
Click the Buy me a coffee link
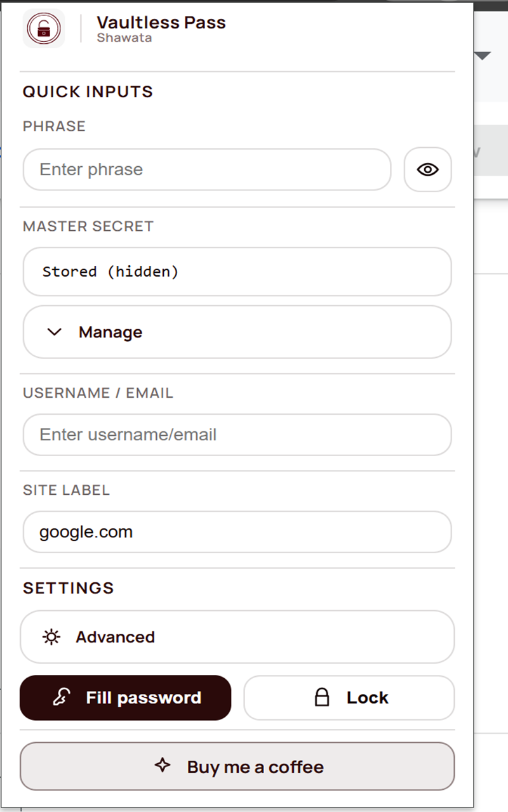237,766
